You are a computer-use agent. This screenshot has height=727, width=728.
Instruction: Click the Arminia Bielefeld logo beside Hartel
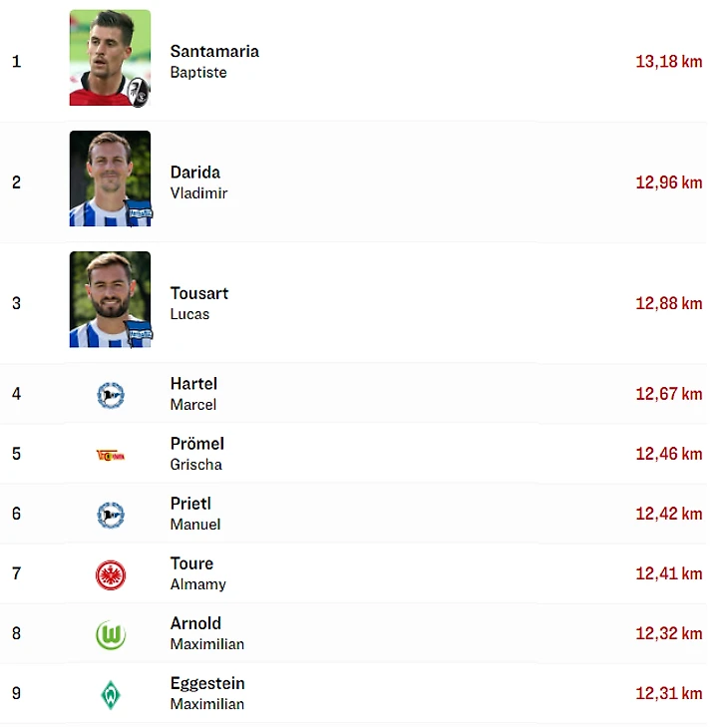110,395
